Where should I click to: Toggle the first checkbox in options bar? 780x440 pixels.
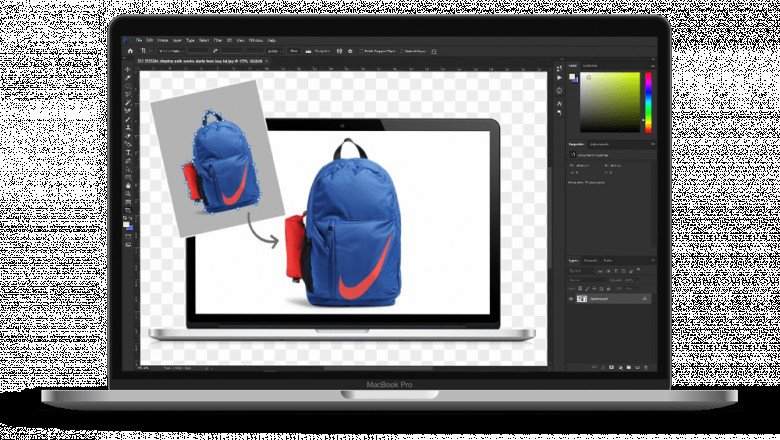(x=362, y=51)
